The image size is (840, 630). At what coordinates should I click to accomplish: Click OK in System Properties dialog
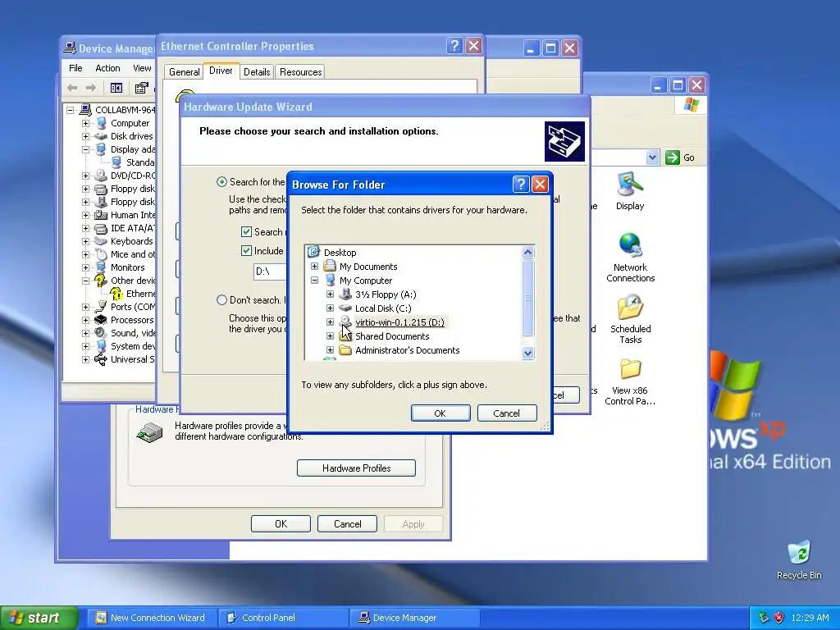pos(281,524)
